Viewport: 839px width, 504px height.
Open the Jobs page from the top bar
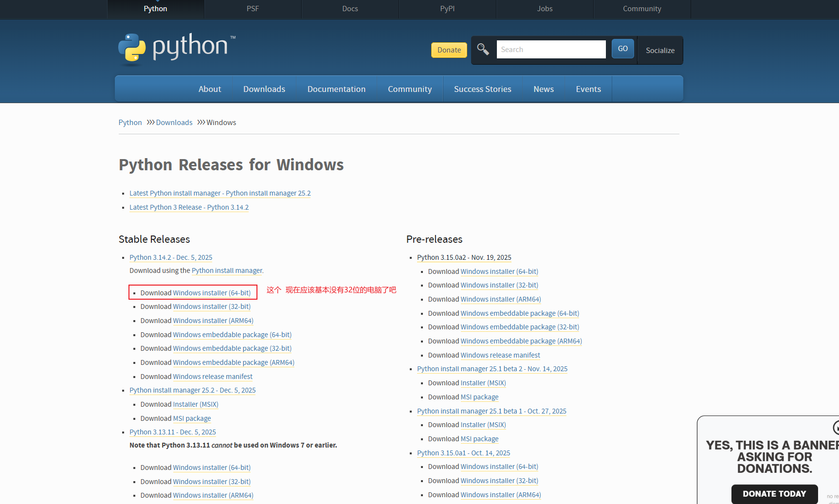coord(545,8)
